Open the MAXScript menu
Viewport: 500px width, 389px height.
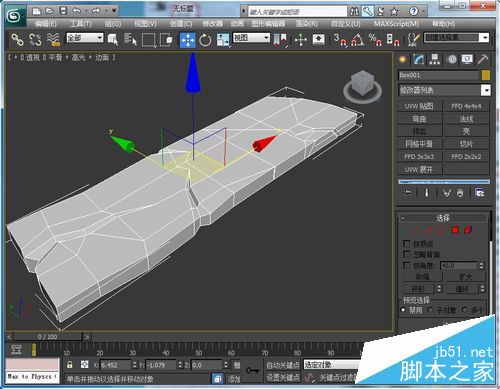(x=396, y=24)
